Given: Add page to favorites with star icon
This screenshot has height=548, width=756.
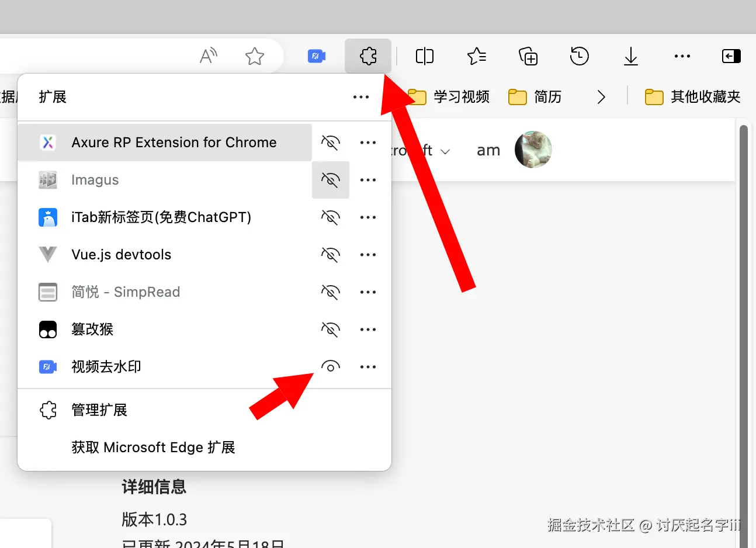Looking at the screenshot, I should pyautogui.click(x=255, y=56).
